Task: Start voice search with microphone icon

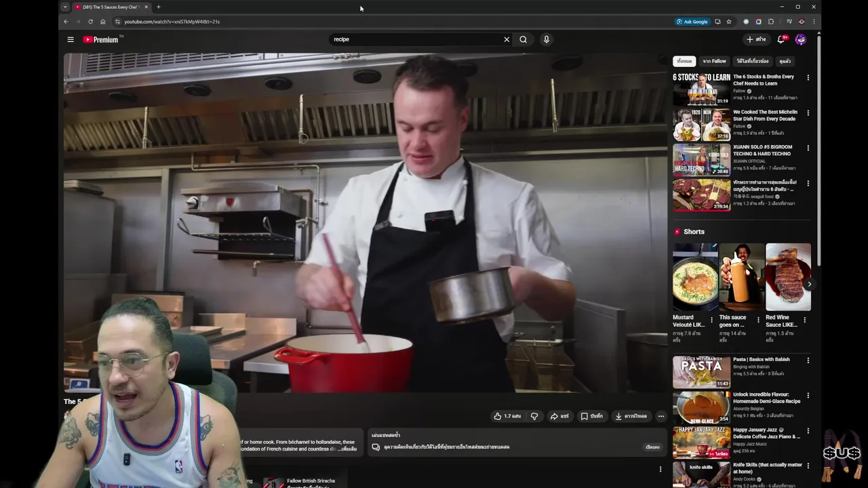Action: (546, 39)
